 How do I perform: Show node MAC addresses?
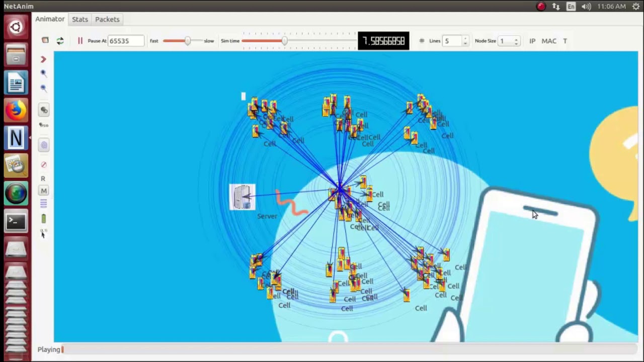coord(549,41)
